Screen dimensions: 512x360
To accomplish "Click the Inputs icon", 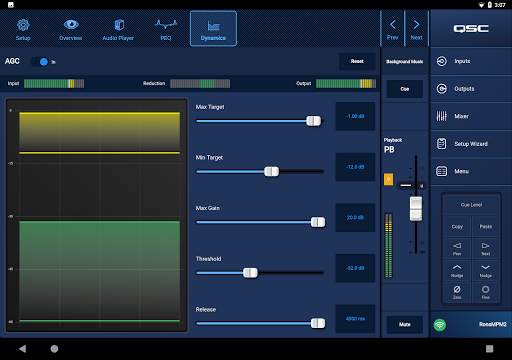I will [x=442, y=61].
